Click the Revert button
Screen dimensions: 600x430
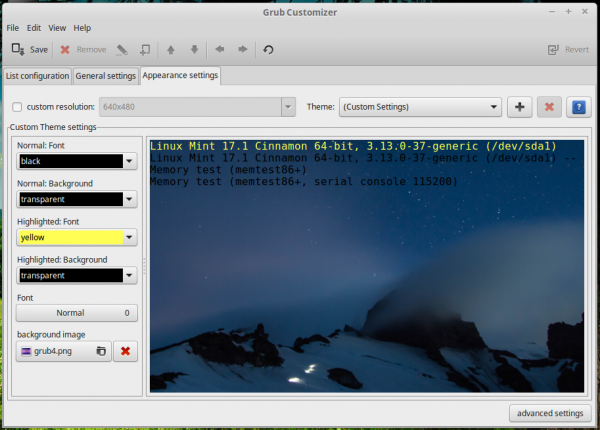point(568,50)
